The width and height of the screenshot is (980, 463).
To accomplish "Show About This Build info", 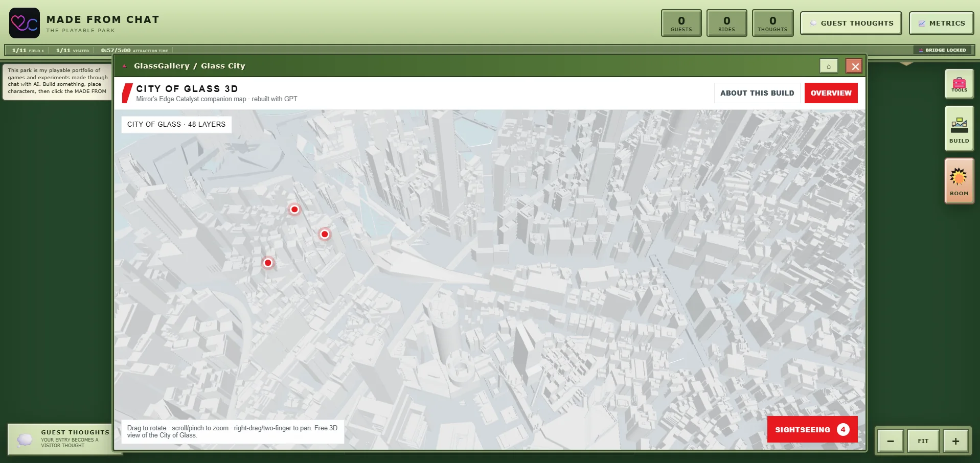I will tap(757, 93).
